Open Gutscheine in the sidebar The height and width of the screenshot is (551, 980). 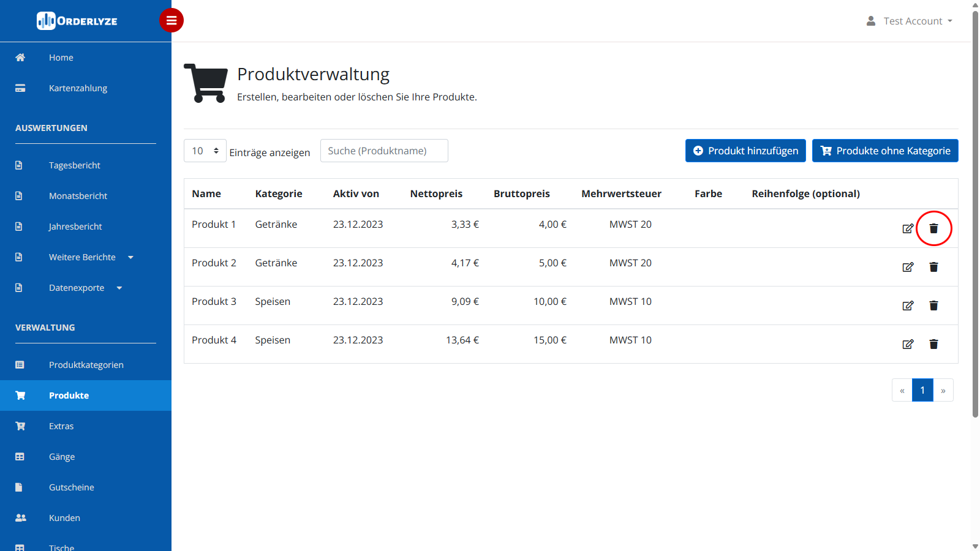86,487
